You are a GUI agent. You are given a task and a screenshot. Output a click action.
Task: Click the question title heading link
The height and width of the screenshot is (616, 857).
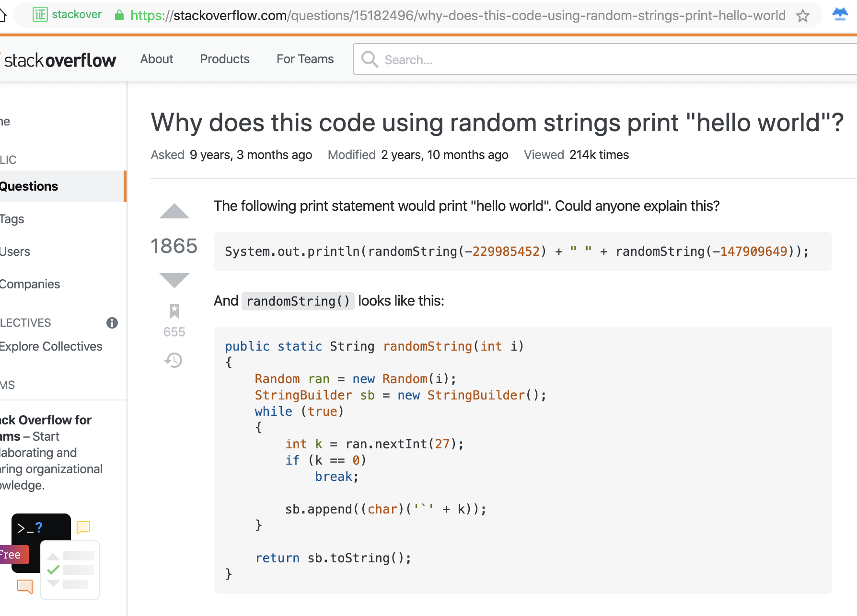coord(497,123)
